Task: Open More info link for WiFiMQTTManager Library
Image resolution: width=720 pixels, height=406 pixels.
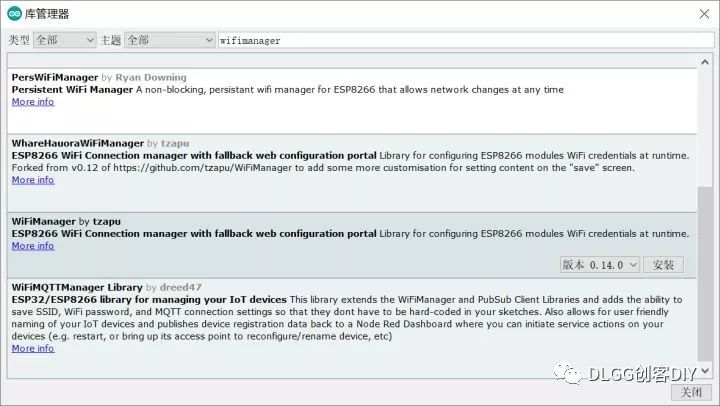Action: 33,349
